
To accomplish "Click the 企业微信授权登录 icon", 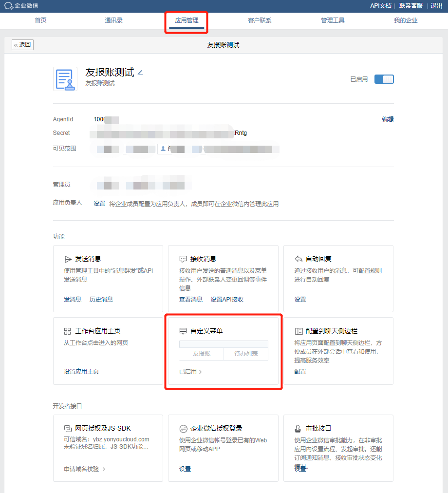I will coord(183,429).
